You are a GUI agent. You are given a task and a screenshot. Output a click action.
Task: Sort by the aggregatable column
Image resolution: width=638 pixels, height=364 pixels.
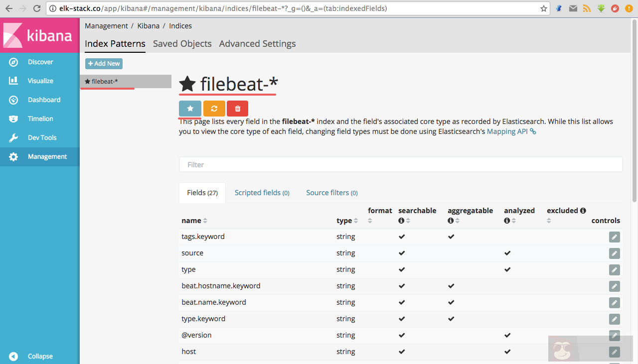457,221
